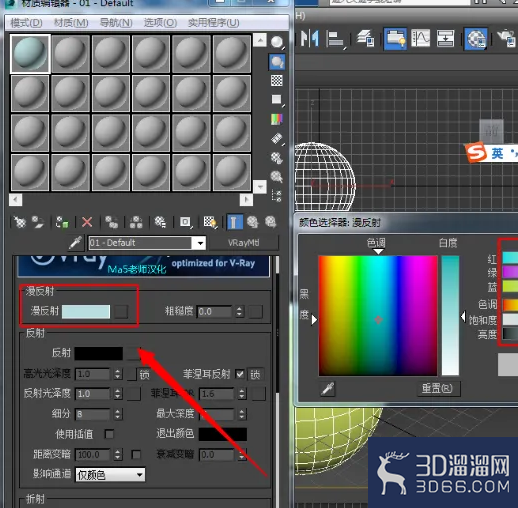The width and height of the screenshot is (518, 508).
Task: Click select by material icon
Action: 277,177
